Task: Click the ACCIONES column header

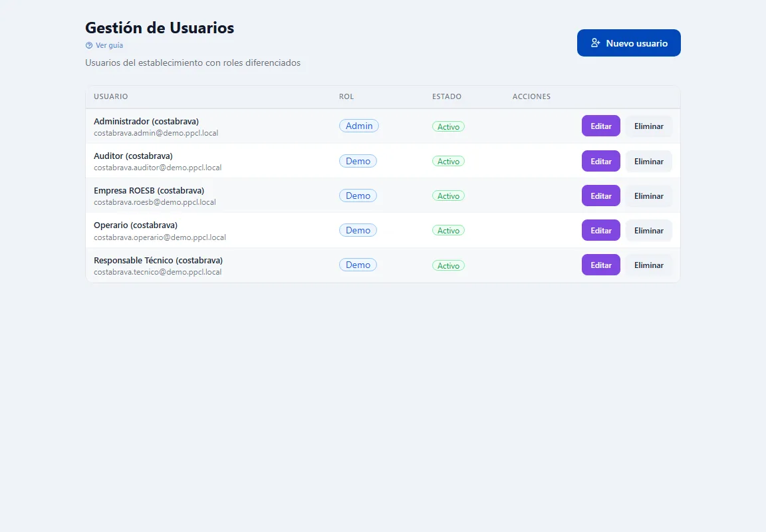Action: pos(531,96)
